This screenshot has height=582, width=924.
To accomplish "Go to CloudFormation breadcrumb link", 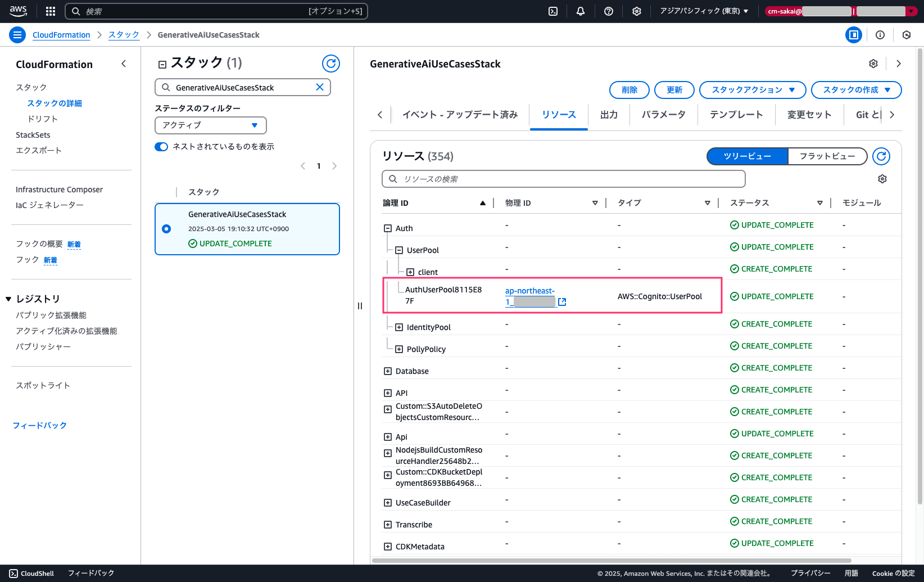I will pos(61,35).
